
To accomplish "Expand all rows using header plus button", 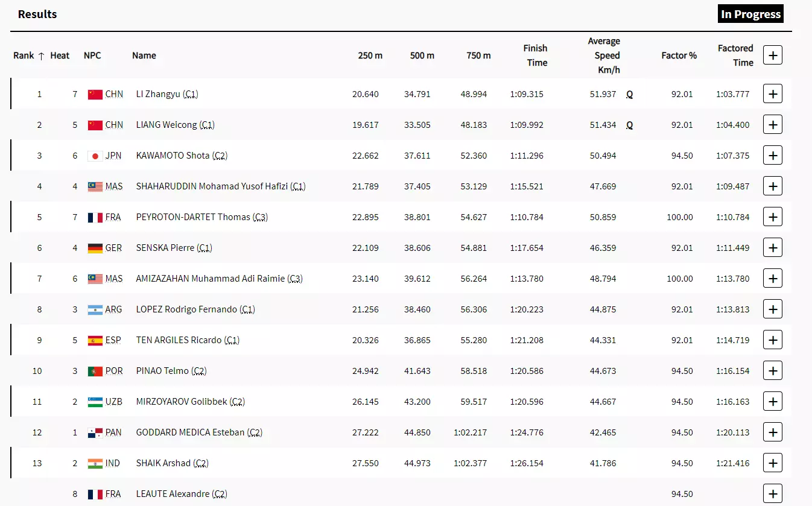I will click(x=772, y=55).
